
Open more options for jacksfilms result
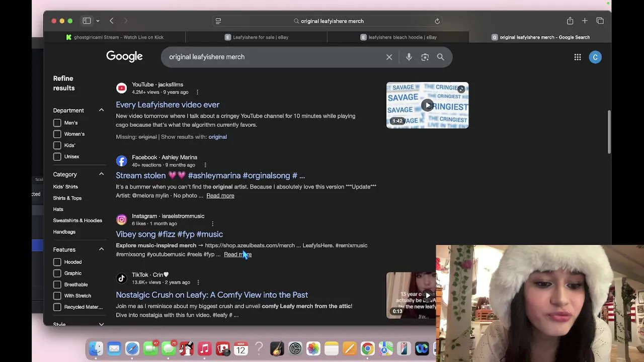(x=197, y=92)
